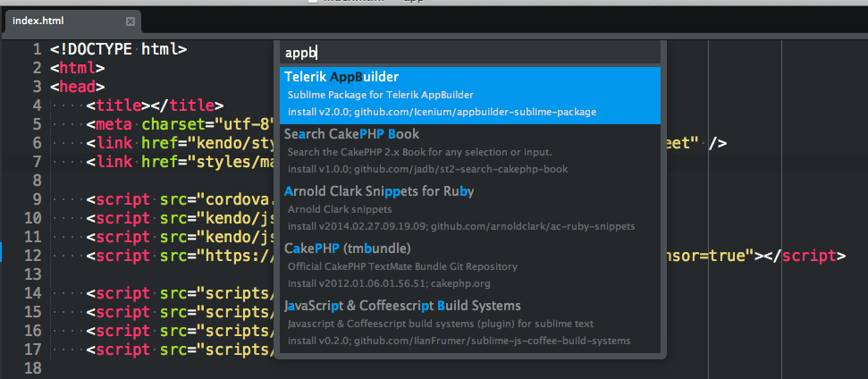Click 'Search the CakePHP 2.x Book' description
868x379 pixels.
[x=419, y=152]
